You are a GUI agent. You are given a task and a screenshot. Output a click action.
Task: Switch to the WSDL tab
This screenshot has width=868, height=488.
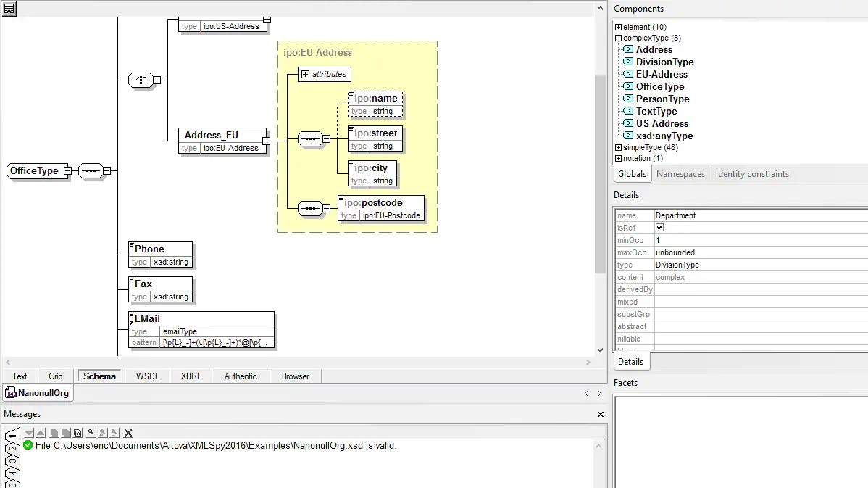(147, 376)
